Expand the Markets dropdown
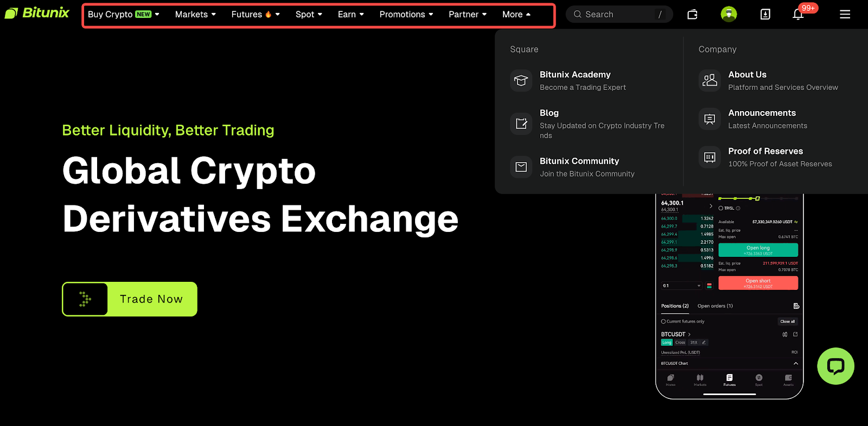 pyautogui.click(x=195, y=15)
